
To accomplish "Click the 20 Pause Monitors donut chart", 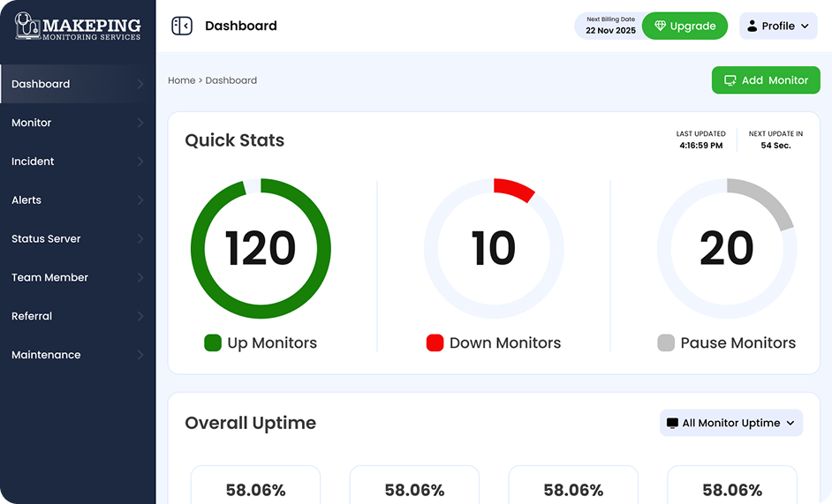I will [x=726, y=248].
